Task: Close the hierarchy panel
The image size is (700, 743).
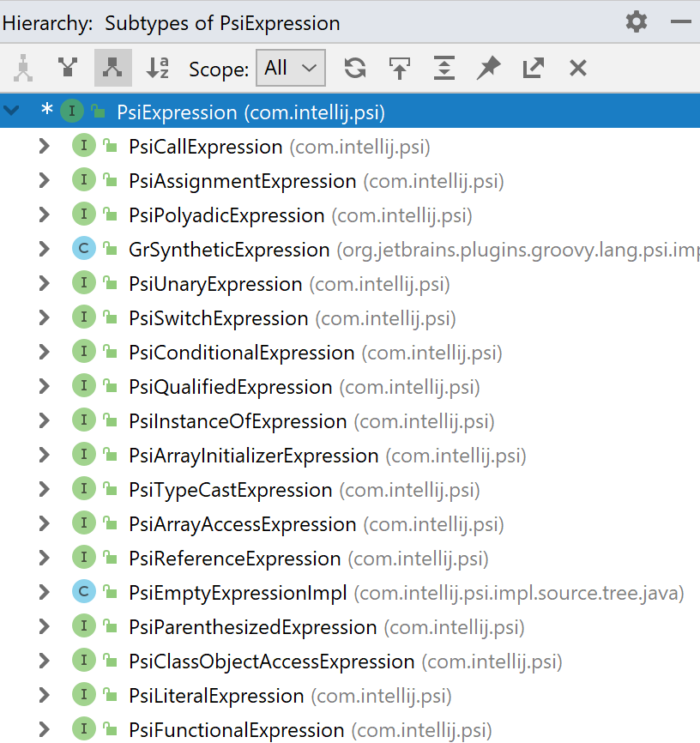Action: coord(576,68)
